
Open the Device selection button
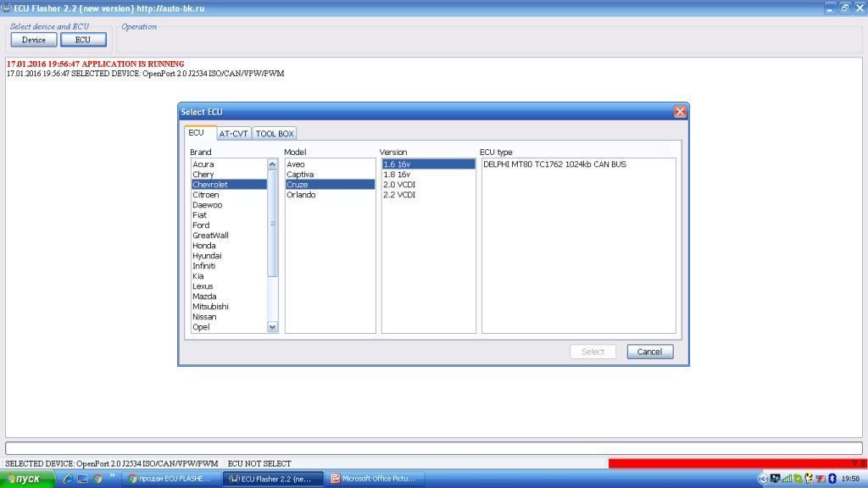coord(34,40)
